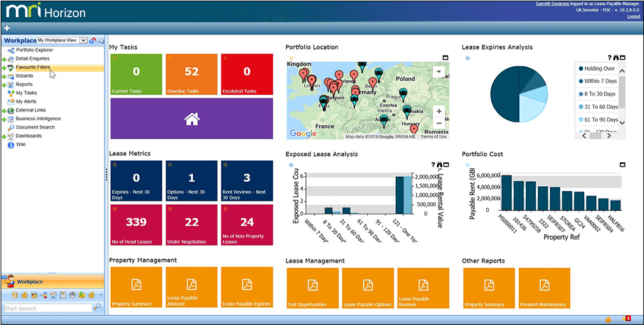Zoom in on the portfolio map
644x325 pixels.
(x=439, y=111)
